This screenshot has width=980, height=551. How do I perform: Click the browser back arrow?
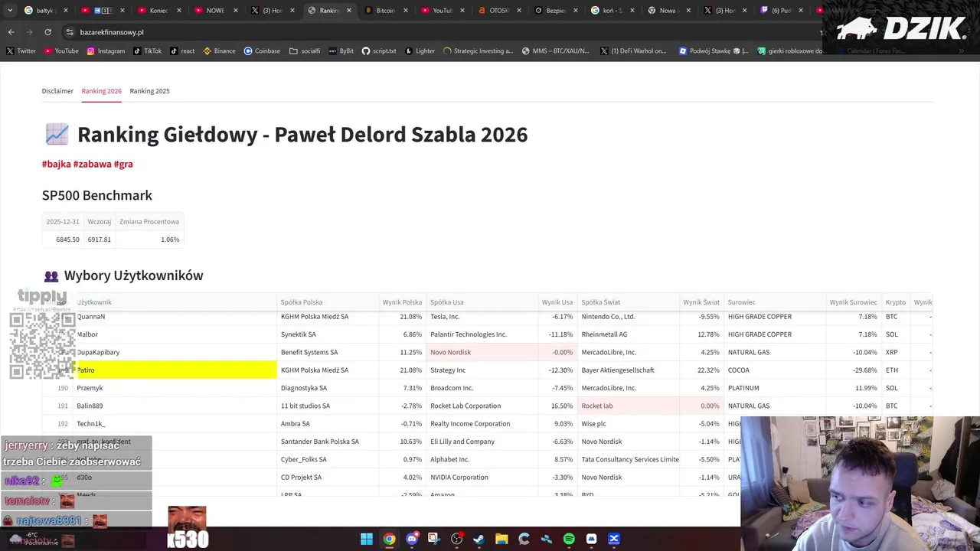11,32
